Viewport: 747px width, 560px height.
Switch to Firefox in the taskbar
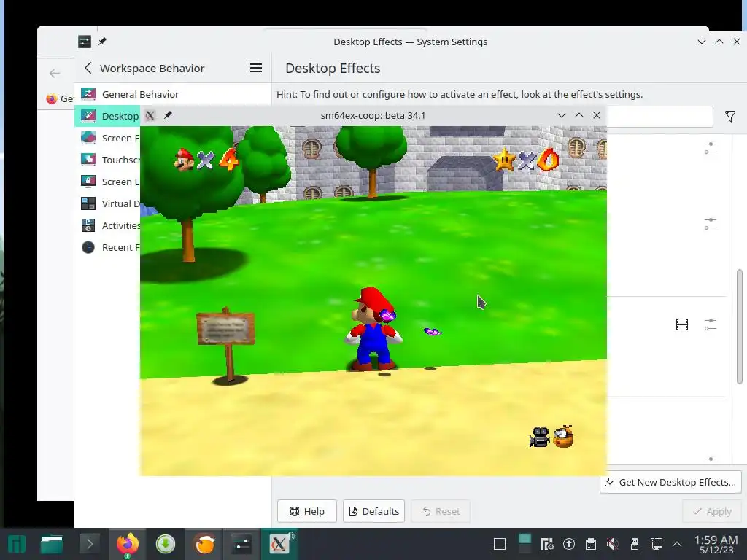[127, 544]
